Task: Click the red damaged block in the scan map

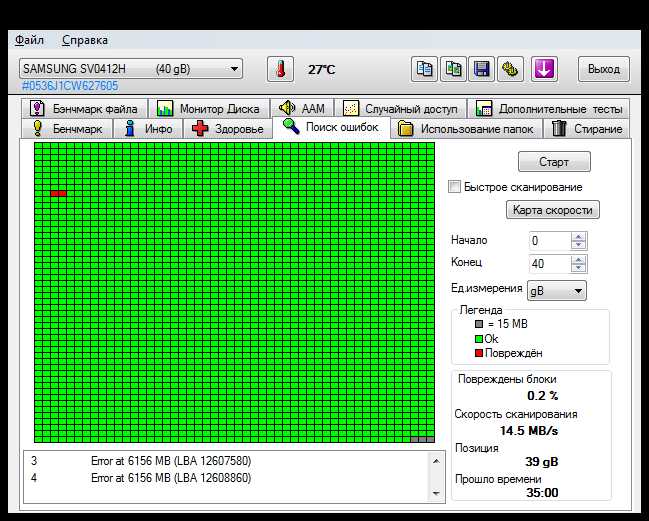Action: (58, 193)
